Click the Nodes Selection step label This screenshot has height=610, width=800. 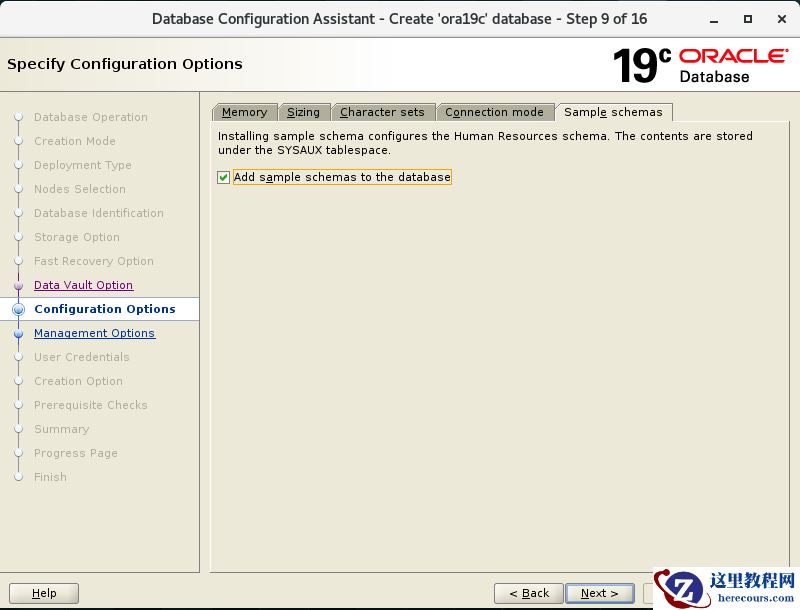tap(80, 189)
